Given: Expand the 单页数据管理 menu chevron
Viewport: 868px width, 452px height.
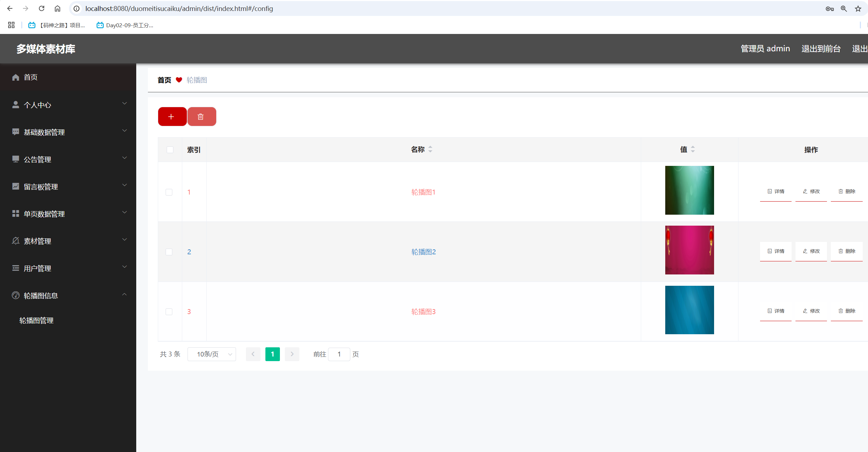Looking at the screenshot, I should point(125,212).
